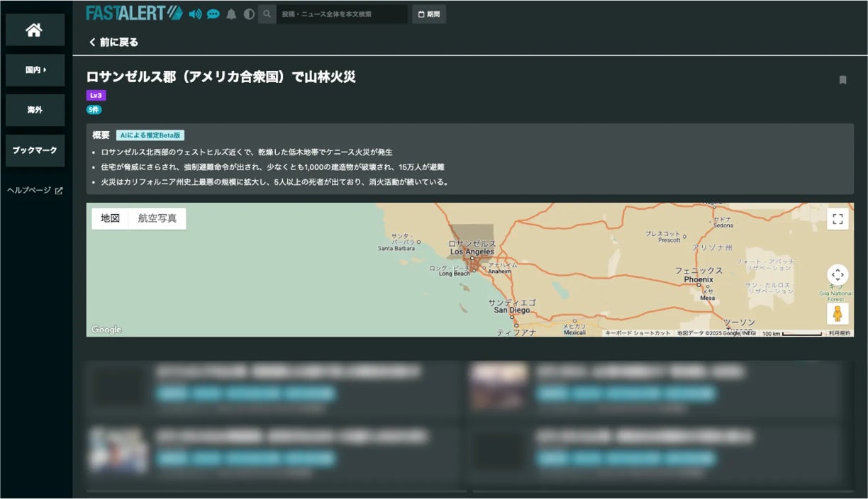Toggle the dark/light contrast theme icon
The height and width of the screenshot is (499, 868).
[249, 14]
